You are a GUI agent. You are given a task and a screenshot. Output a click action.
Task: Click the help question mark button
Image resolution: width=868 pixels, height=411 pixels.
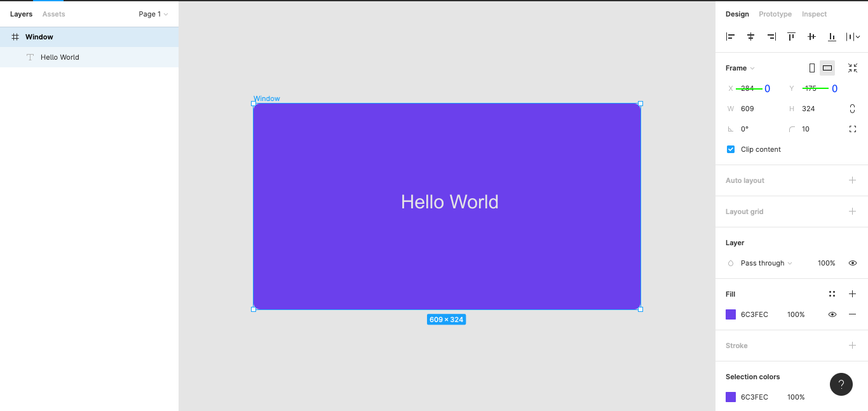pyautogui.click(x=841, y=384)
